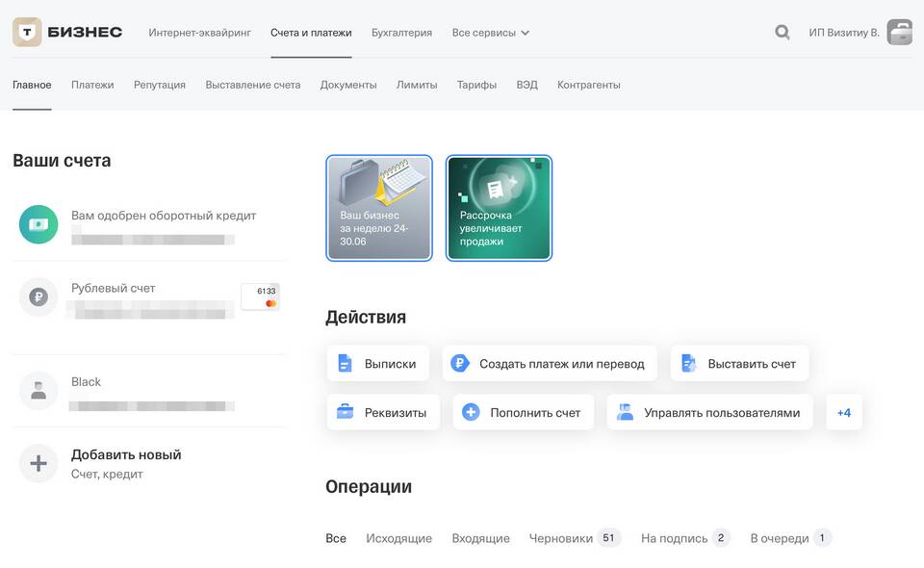This screenshot has width=924, height=568.
Task: Click the Реквизиты action label
Action: coord(396,412)
